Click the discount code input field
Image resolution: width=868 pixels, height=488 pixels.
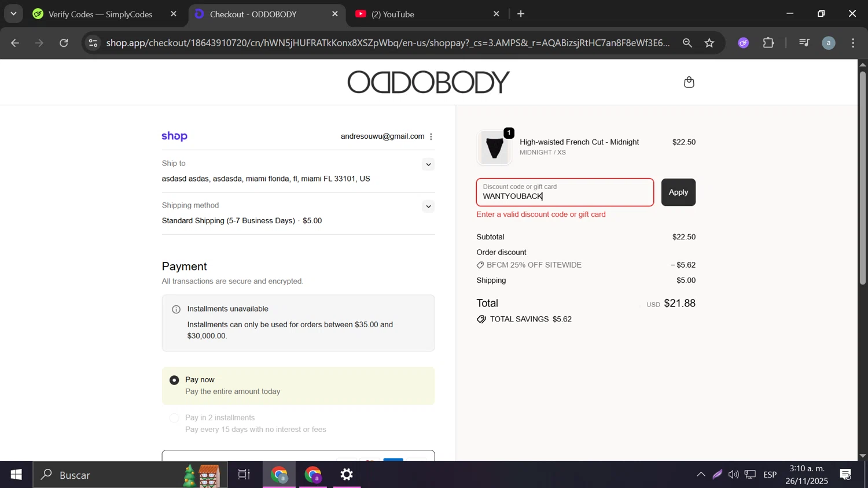click(x=565, y=193)
